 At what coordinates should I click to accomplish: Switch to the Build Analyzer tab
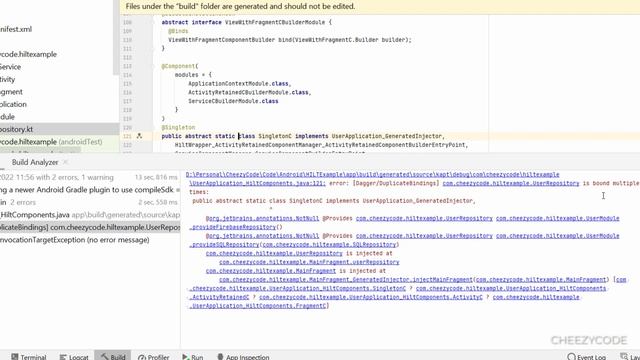click(x=35, y=162)
